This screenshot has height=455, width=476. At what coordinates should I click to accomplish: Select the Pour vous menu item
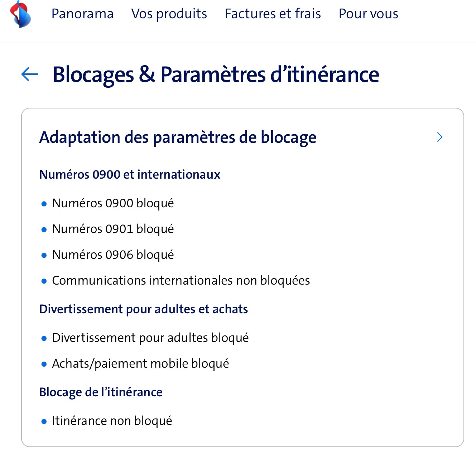point(368,14)
